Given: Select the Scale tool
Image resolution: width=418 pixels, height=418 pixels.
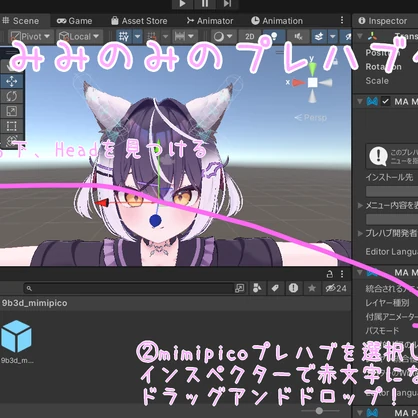Looking at the screenshot, I should click(12, 111).
